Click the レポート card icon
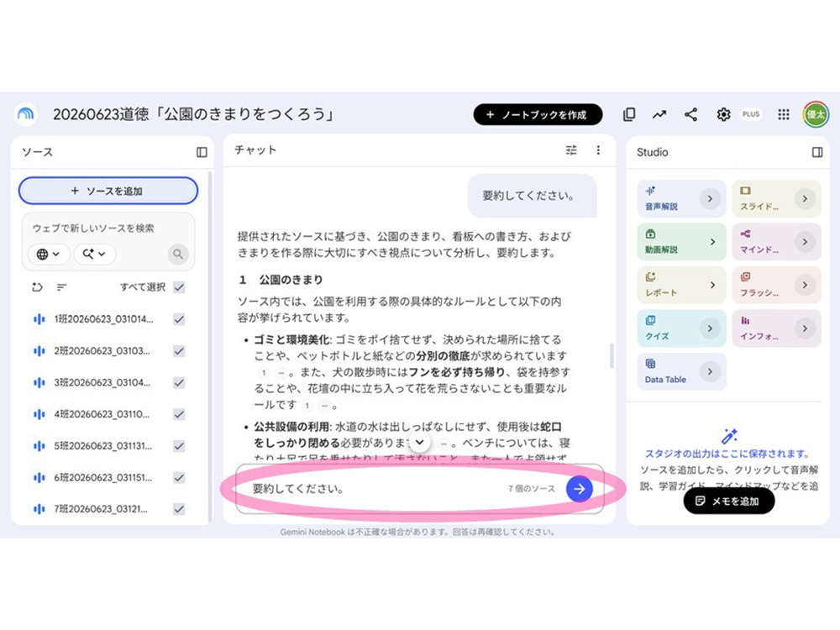840x630 pixels. 650,277
